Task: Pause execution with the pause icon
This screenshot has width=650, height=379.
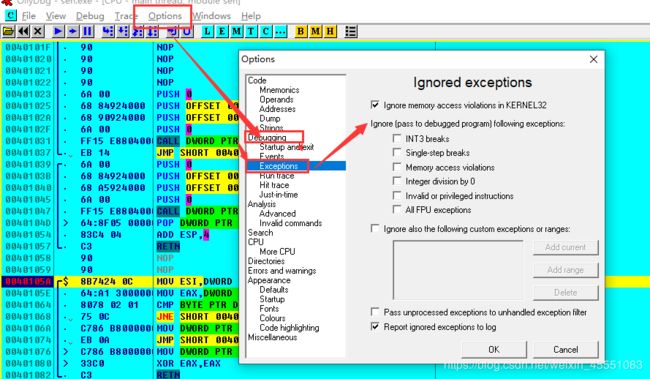Action: tap(87, 32)
